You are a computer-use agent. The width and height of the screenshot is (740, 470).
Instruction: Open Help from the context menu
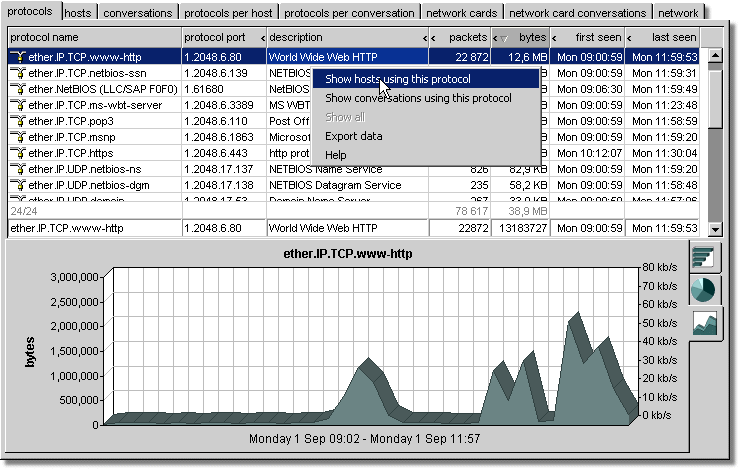pos(425,155)
